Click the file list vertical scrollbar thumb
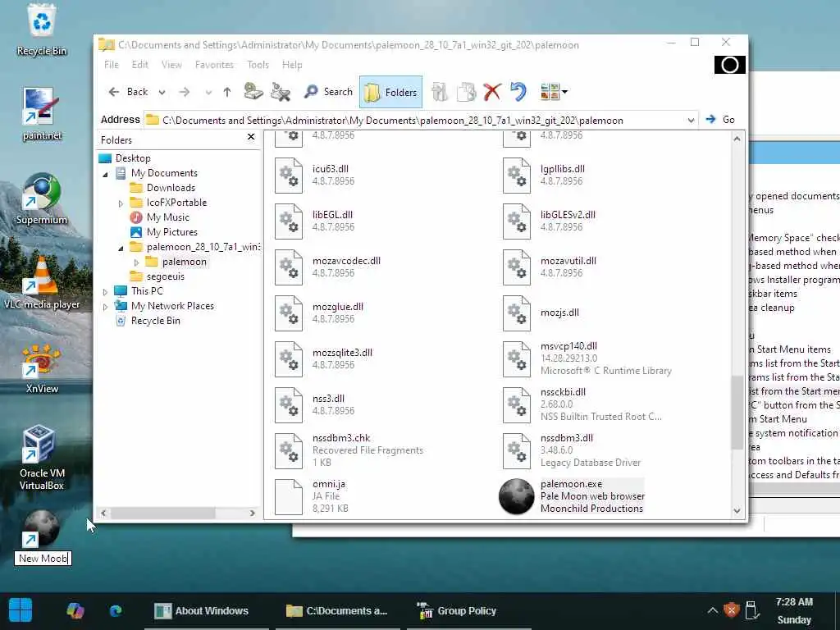Screen dimensions: 840x630 point(737,412)
